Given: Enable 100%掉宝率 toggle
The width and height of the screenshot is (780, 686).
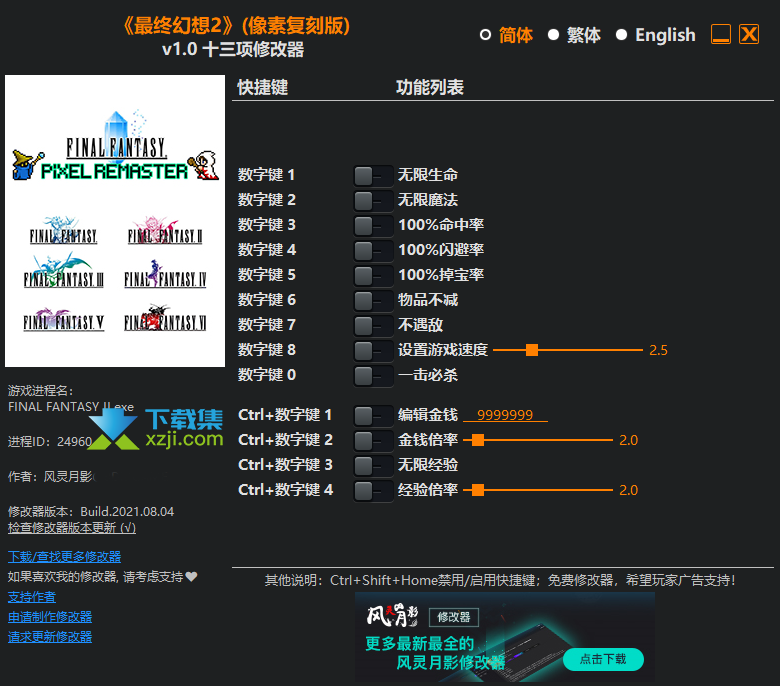Looking at the screenshot, I should click(x=373, y=275).
